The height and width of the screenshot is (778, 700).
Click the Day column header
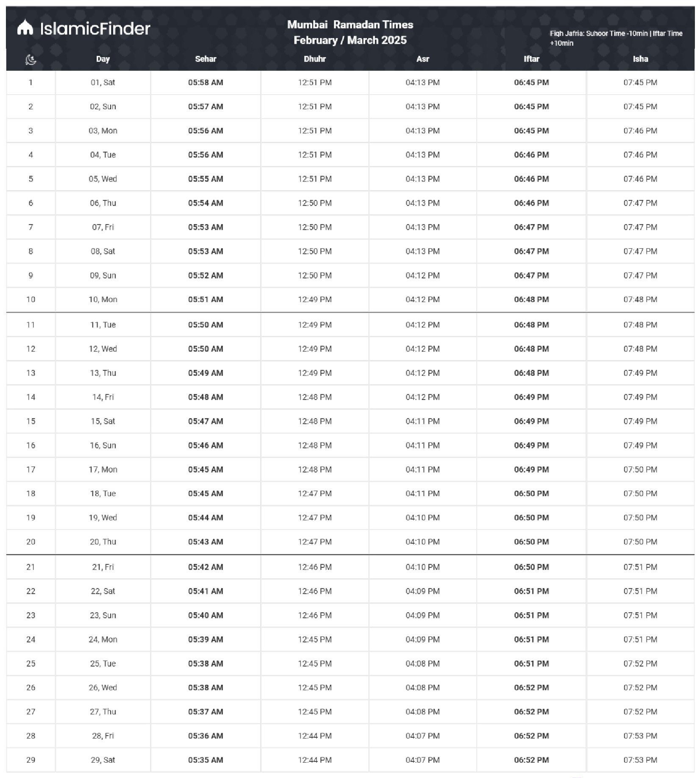(103, 59)
